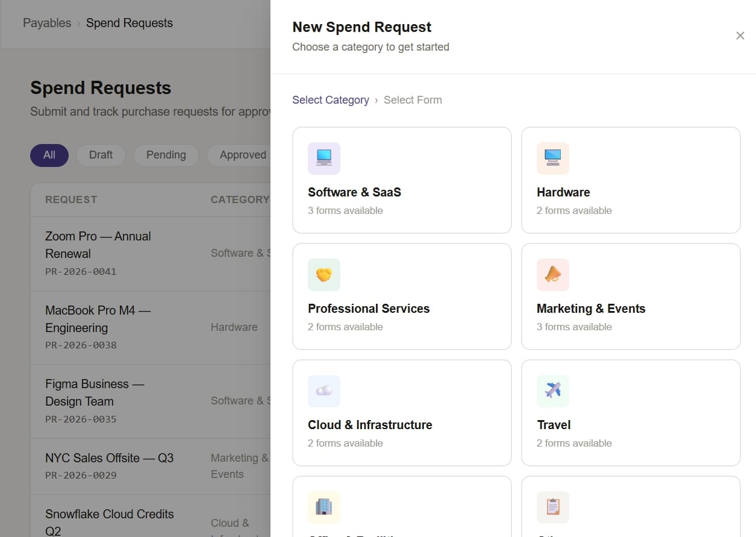The image size is (756, 537).
Task: Select the All filter tab
Action: [x=49, y=155]
